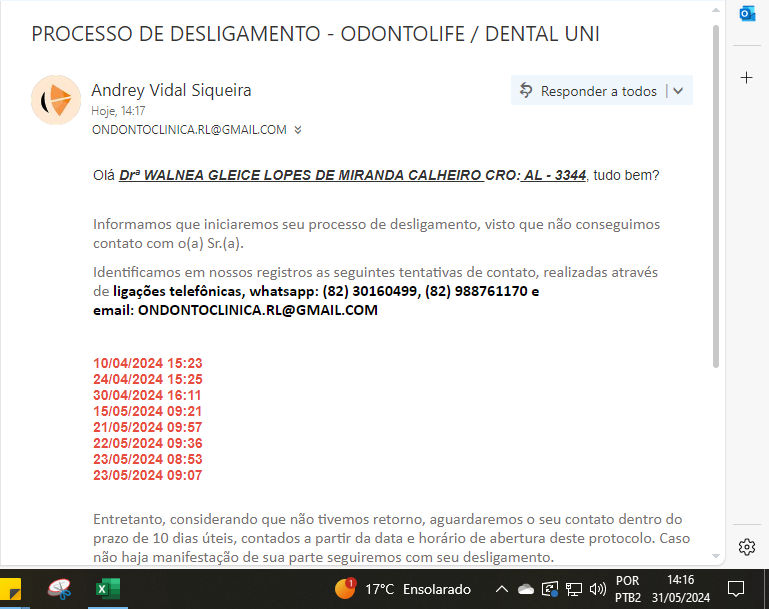Click the Hoje, 14:17 timestamp
This screenshot has height=609, width=769.
118,111
